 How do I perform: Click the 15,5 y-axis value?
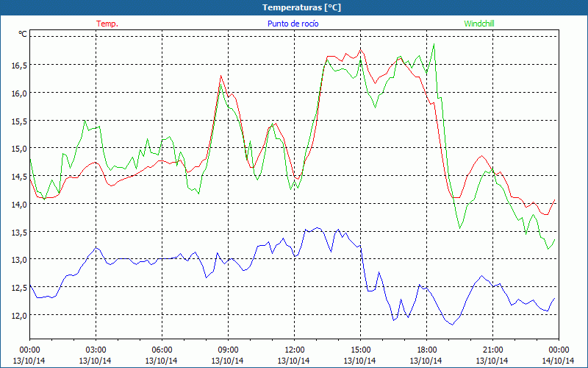click(19, 121)
